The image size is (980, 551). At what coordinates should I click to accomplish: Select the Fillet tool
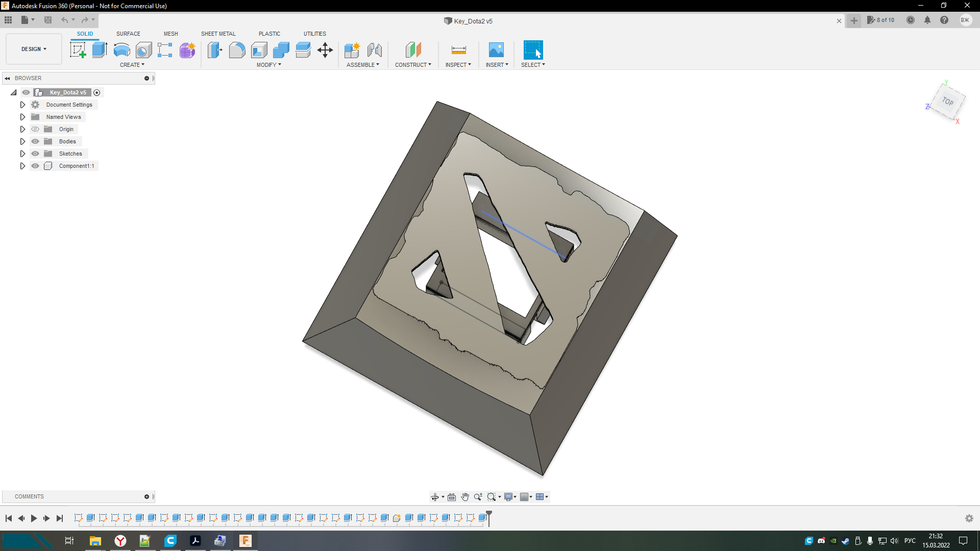[237, 50]
